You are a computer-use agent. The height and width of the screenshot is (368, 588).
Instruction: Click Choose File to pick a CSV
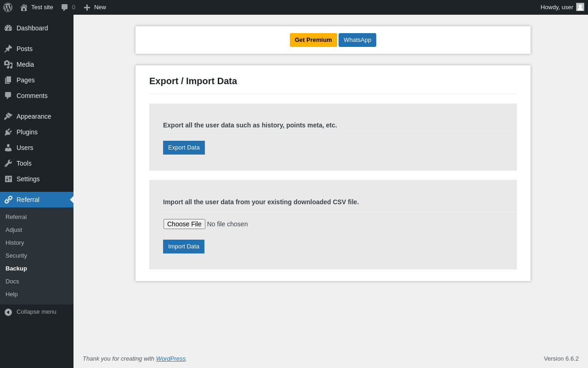pos(184,224)
